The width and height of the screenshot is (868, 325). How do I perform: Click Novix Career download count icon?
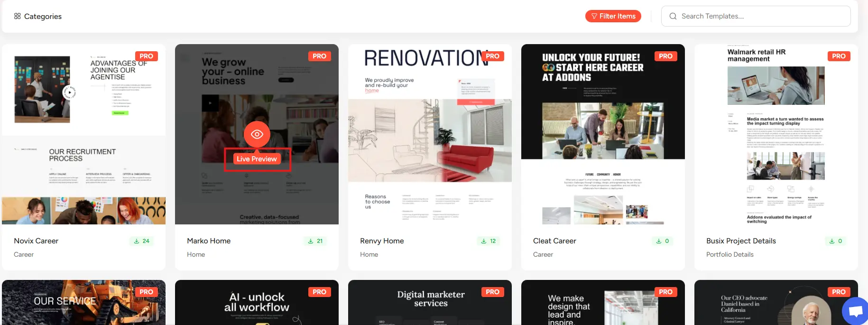coord(137,241)
